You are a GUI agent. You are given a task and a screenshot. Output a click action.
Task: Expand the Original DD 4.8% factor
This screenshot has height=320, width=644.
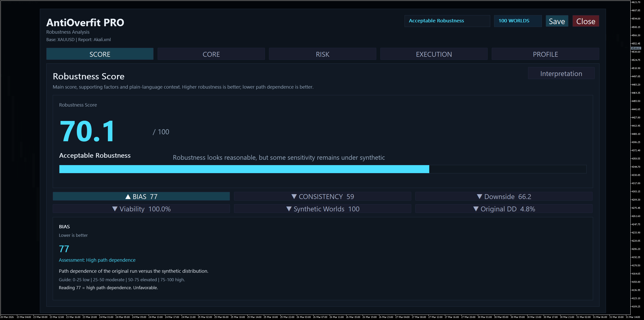[504, 209]
